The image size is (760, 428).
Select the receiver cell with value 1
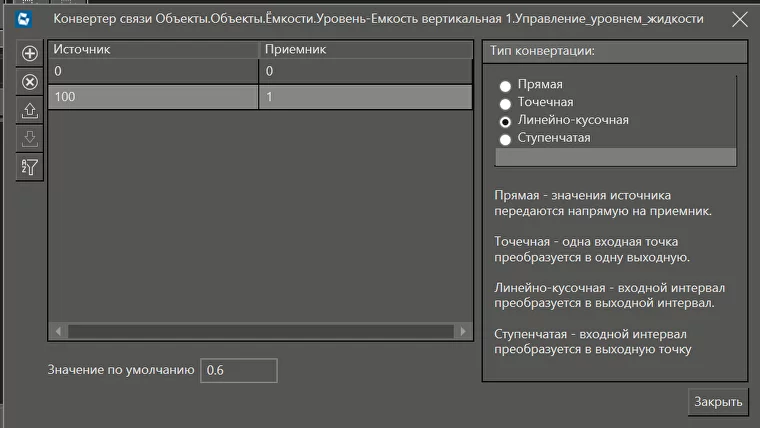365,96
